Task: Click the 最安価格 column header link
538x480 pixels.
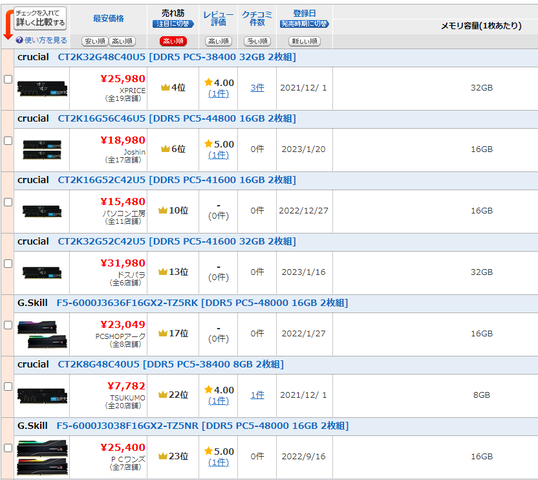Action: pos(108,19)
